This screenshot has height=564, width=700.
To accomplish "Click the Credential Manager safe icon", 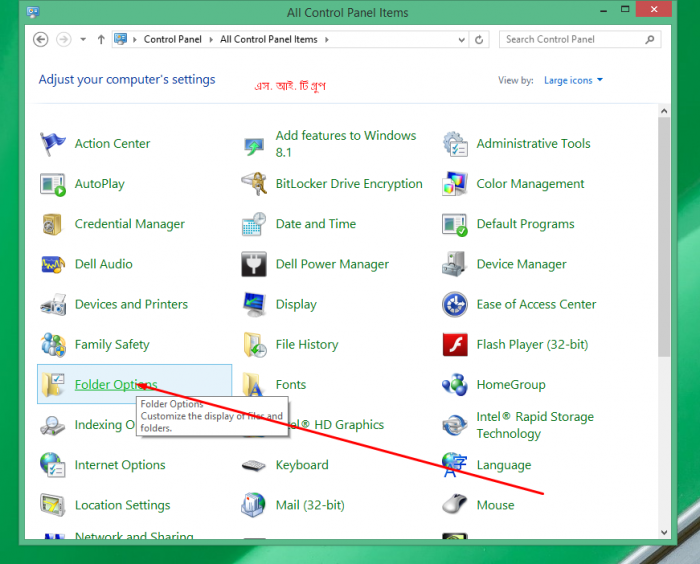I will point(53,225).
